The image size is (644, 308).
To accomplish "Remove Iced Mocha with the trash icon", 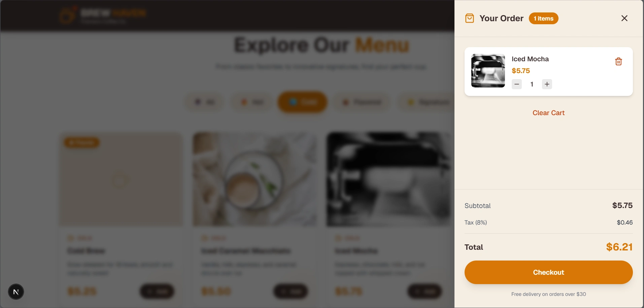I will click(x=618, y=62).
